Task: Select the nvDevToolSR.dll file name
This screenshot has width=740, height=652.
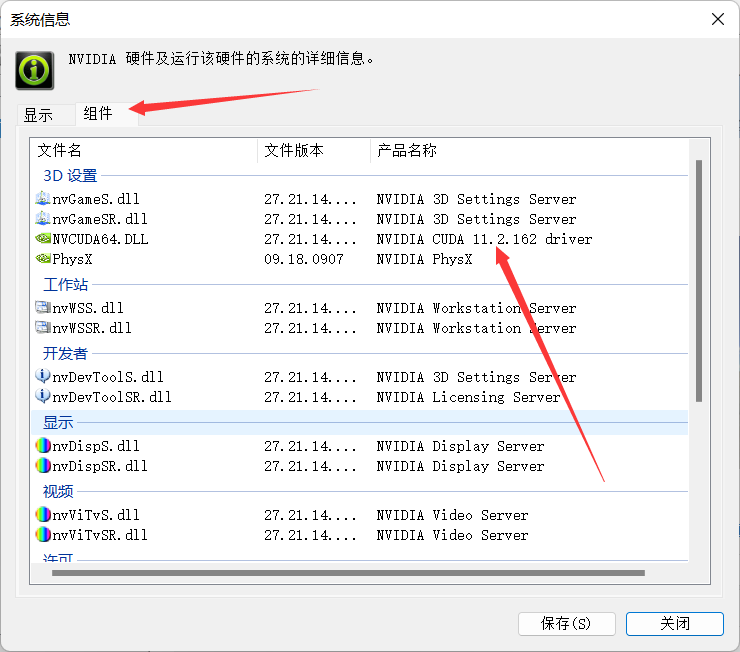Action: tap(111, 397)
